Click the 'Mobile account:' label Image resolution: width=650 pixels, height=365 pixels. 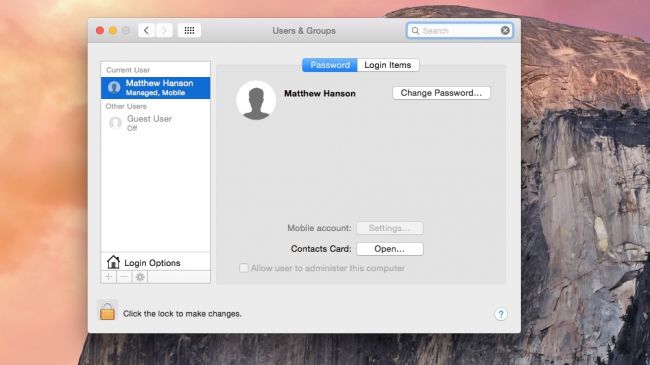point(319,228)
